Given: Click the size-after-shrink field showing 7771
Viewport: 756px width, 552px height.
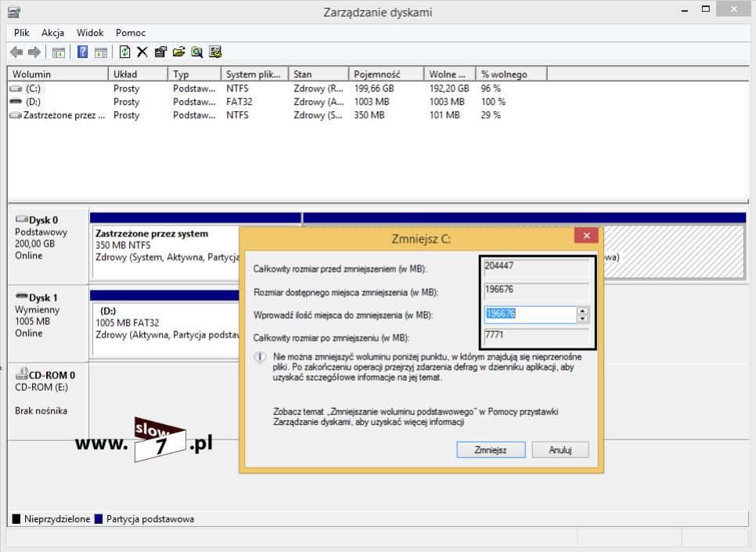Looking at the screenshot, I should tap(537, 337).
